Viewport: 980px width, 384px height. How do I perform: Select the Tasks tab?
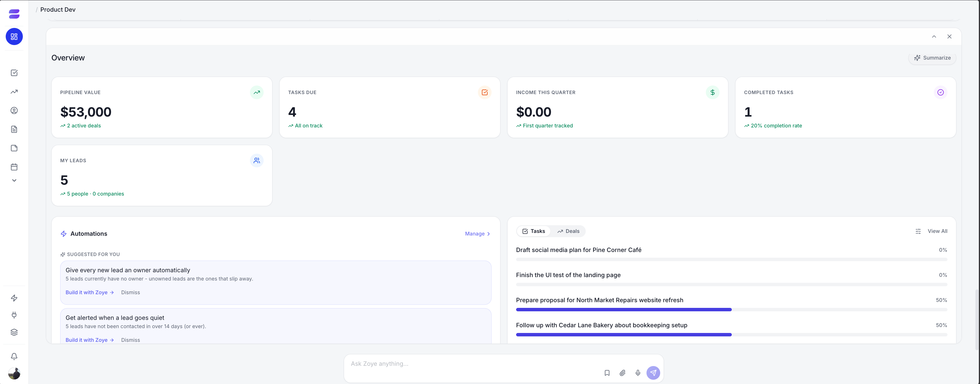point(534,231)
